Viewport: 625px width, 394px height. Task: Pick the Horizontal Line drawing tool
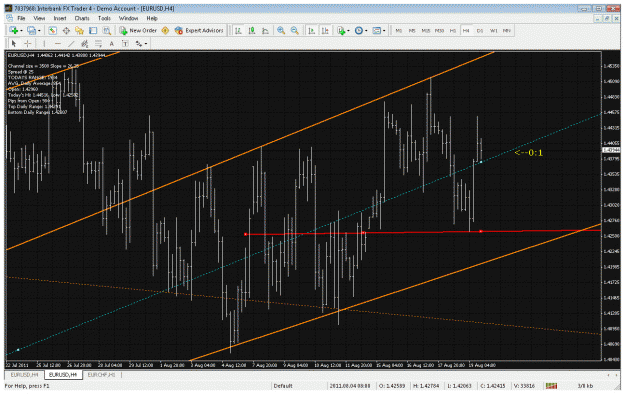[58, 43]
